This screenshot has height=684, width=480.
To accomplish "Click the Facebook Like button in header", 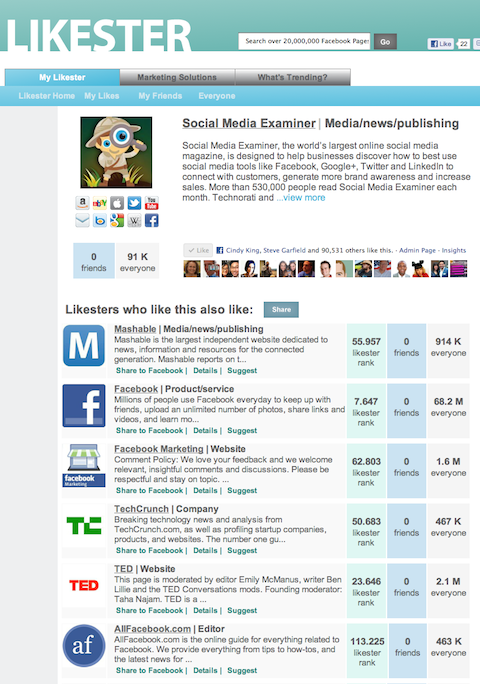I will (441, 44).
